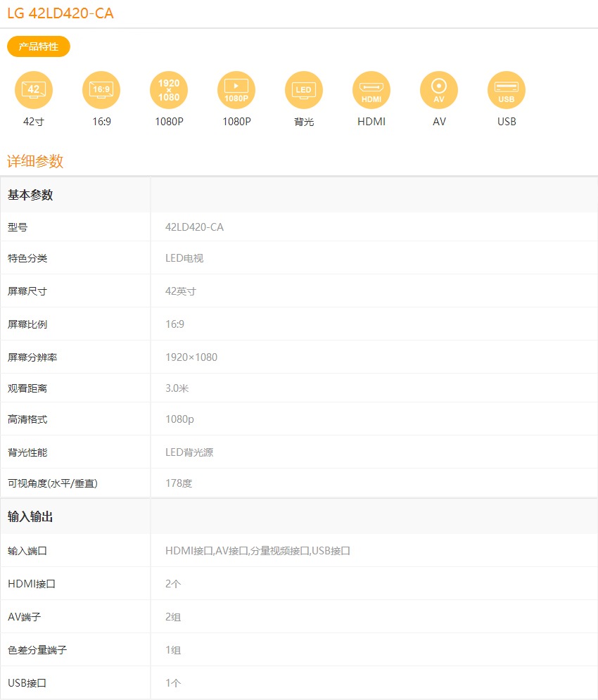Click the HDMI接口 row label
Image resolution: width=598 pixels, height=700 pixels.
[32, 584]
